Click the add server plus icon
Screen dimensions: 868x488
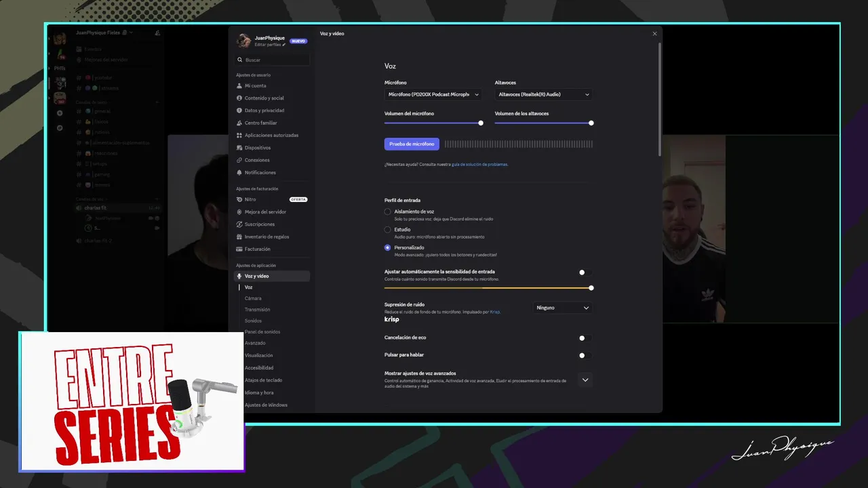click(x=60, y=113)
